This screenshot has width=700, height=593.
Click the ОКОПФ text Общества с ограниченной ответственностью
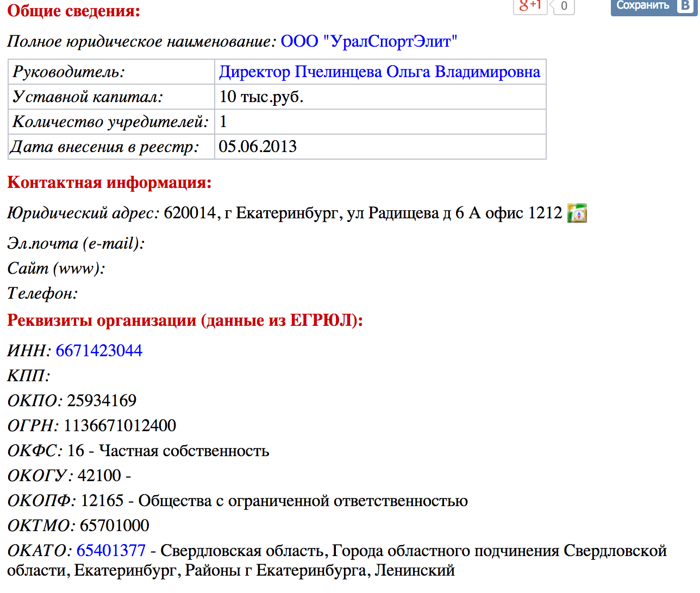tap(303, 501)
